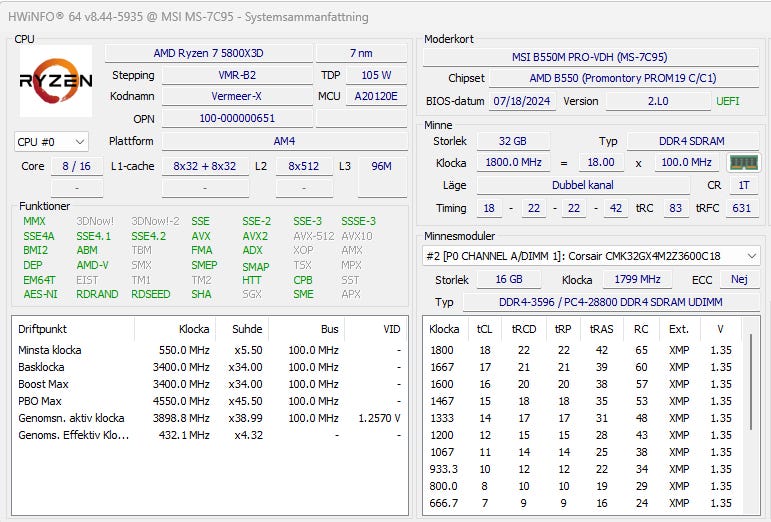Click the green AVX2 feature flag
The width and height of the screenshot is (771, 522).
255,236
